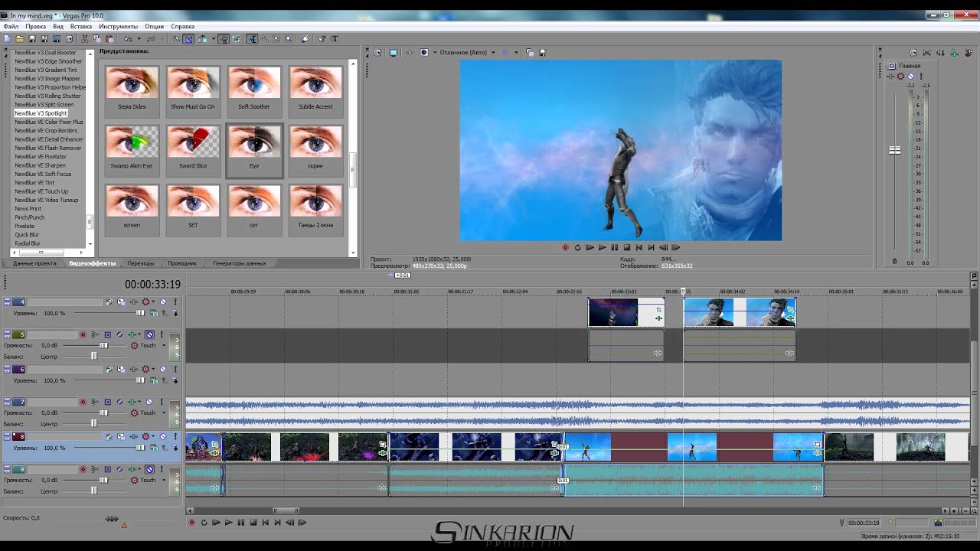Open preview overlays grid dropdown arrow
Screen dimensions: 980x551
point(516,52)
